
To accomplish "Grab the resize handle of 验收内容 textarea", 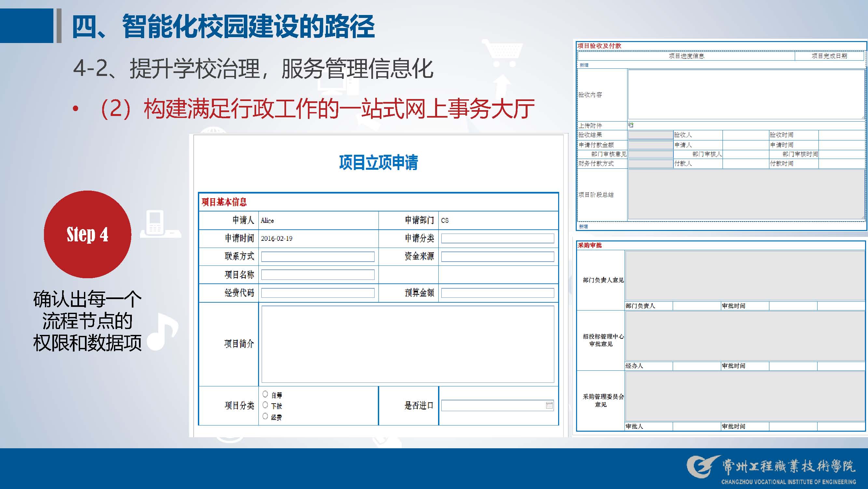I will (862, 117).
